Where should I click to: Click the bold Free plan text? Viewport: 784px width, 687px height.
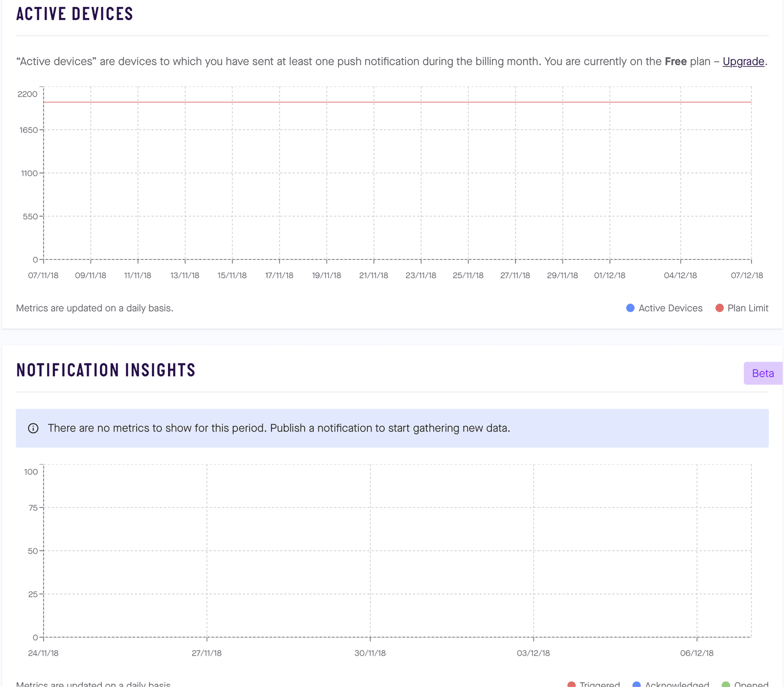(x=675, y=61)
